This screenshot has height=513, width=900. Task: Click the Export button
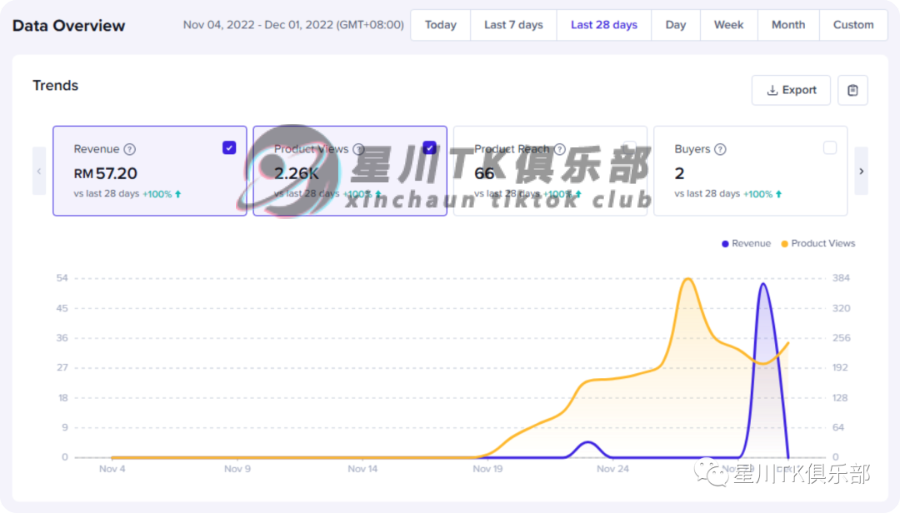tap(791, 90)
